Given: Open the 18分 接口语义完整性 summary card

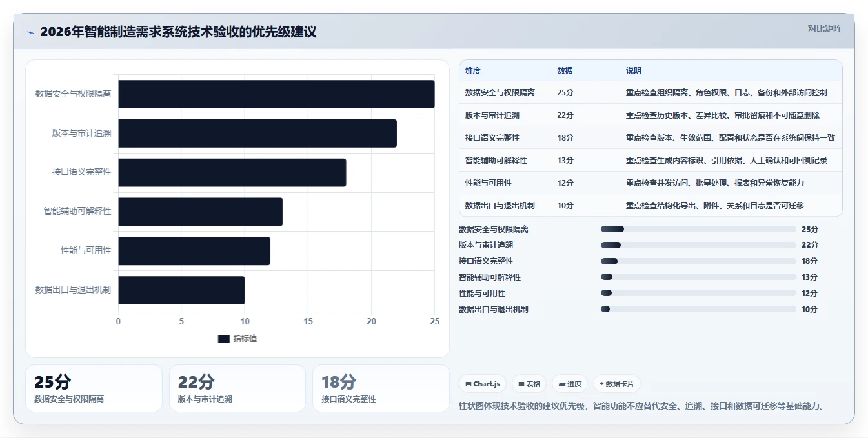Looking at the screenshot, I should 381,388.
